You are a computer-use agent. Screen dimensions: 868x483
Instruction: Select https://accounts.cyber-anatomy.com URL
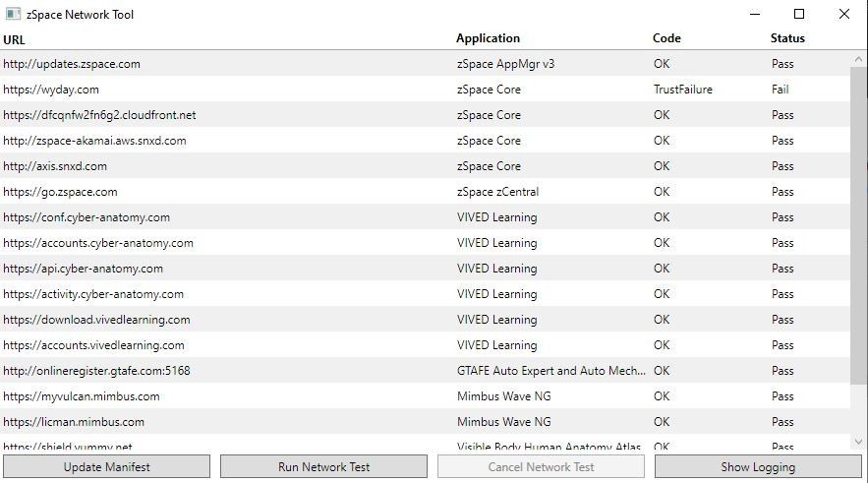pos(98,243)
